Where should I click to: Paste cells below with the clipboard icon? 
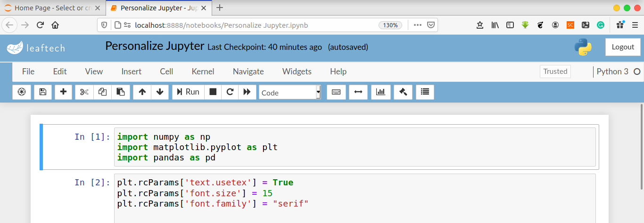click(121, 92)
